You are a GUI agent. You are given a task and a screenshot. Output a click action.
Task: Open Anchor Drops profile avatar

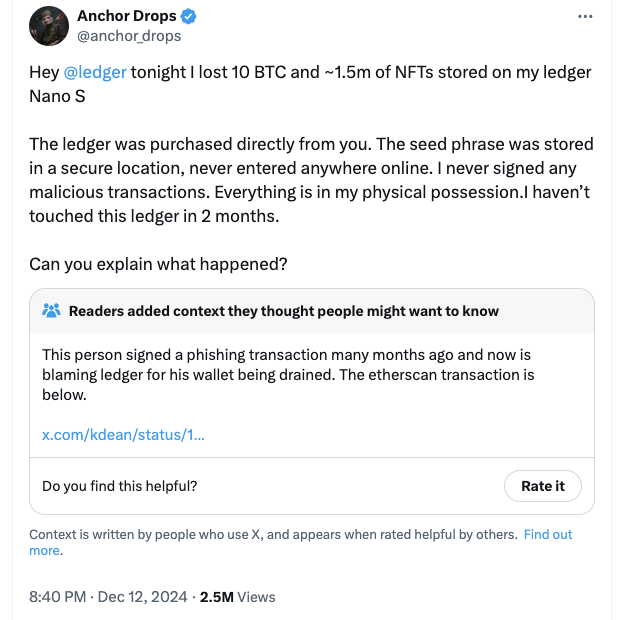(x=49, y=26)
